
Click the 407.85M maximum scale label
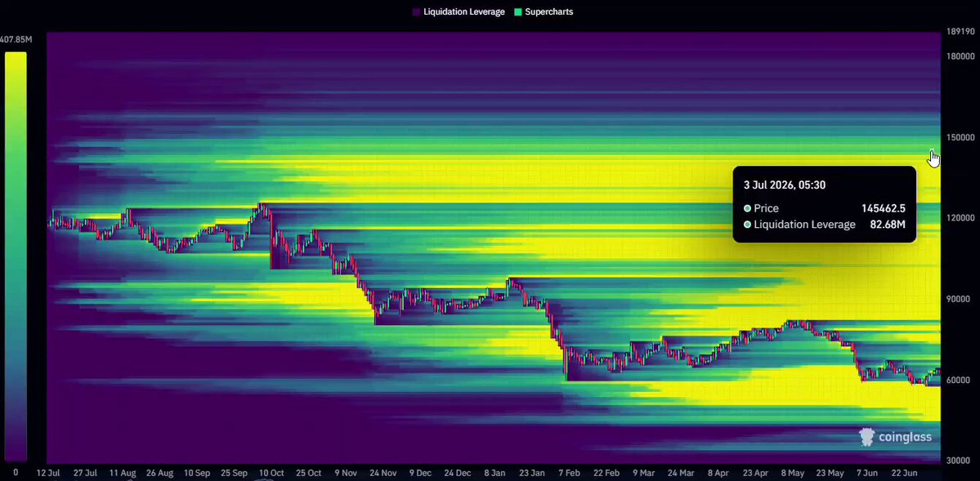16,39
